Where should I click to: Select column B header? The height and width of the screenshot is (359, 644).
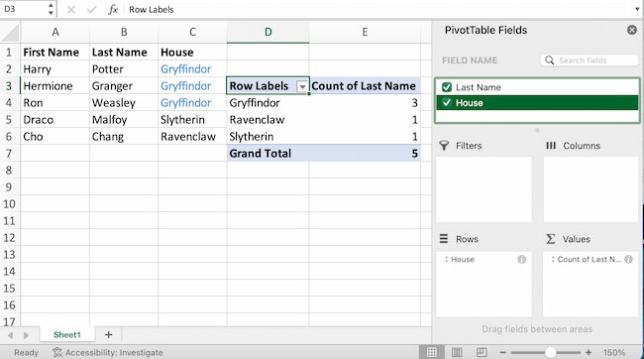(x=124, y=32)
